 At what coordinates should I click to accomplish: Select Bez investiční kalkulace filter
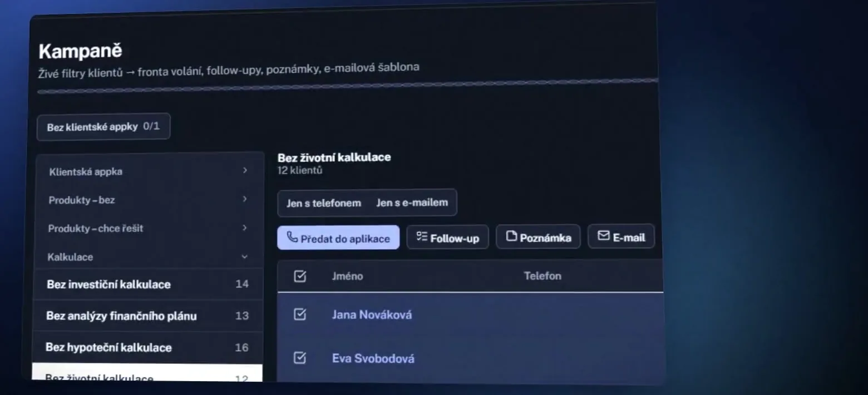148,284
